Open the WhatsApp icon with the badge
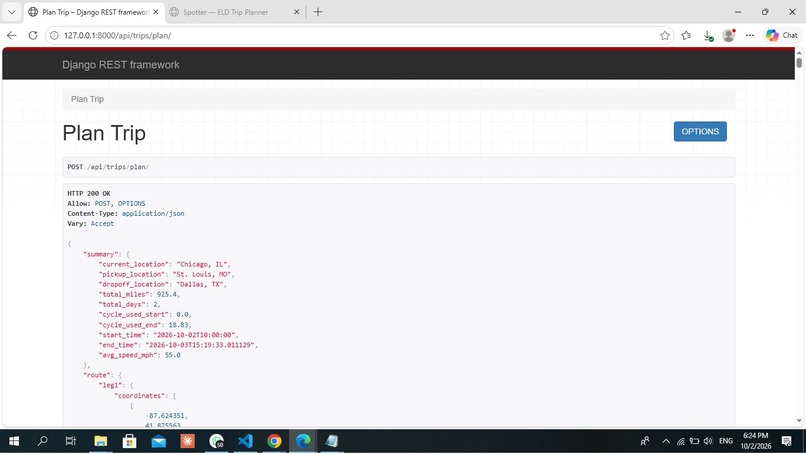The image size is (806, 454). coord(216,441)
